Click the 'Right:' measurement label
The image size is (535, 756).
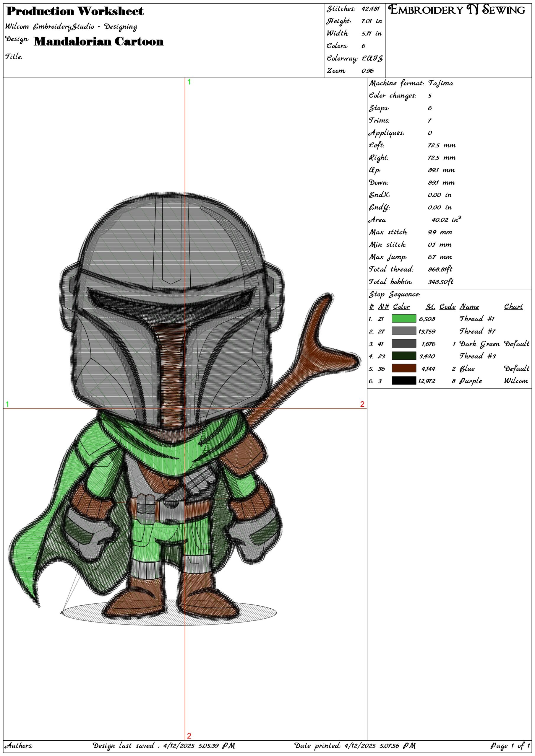click(378, 158)
